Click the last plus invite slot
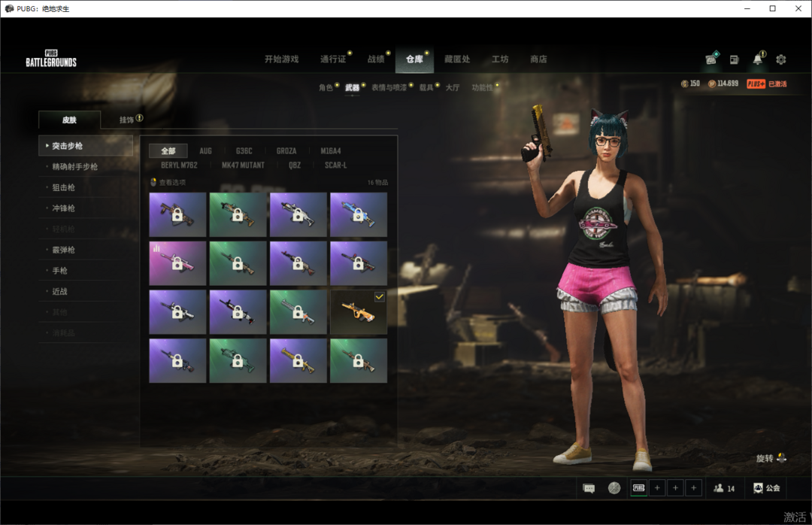The width and height of the screenshot is (812, 525). 694,487
